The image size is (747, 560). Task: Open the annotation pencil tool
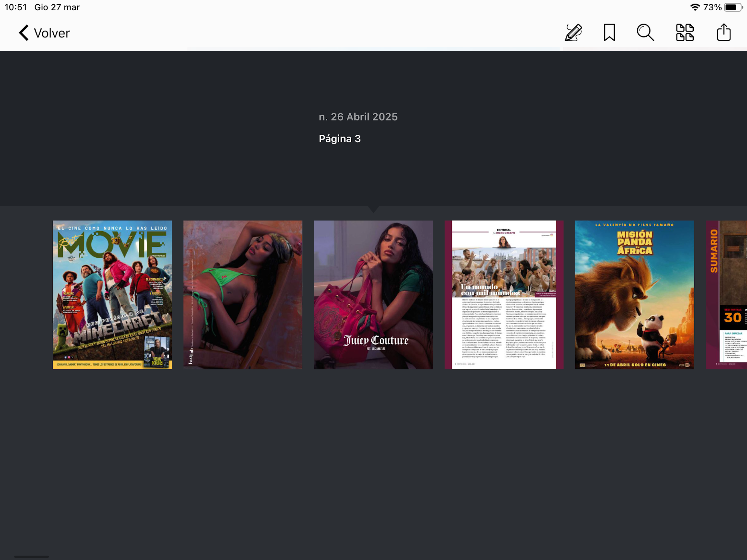coord(573,33)
